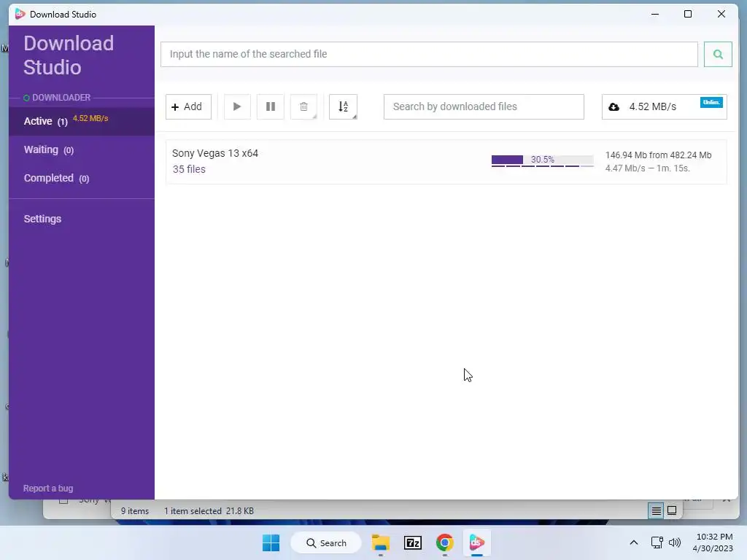Open the 4.52 MB/s speed limit box
747x560 pixels.
click(x=664, y=106)
